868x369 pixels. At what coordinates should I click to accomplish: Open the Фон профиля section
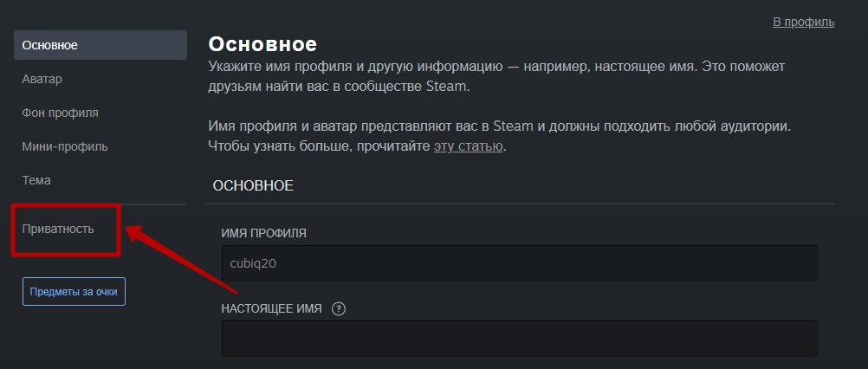click(61, 113)
